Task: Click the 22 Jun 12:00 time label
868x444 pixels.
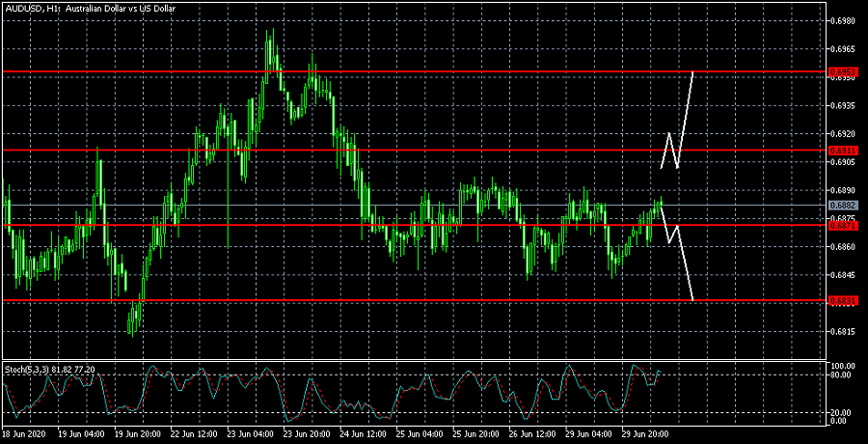Action: [x=193, y=434]
